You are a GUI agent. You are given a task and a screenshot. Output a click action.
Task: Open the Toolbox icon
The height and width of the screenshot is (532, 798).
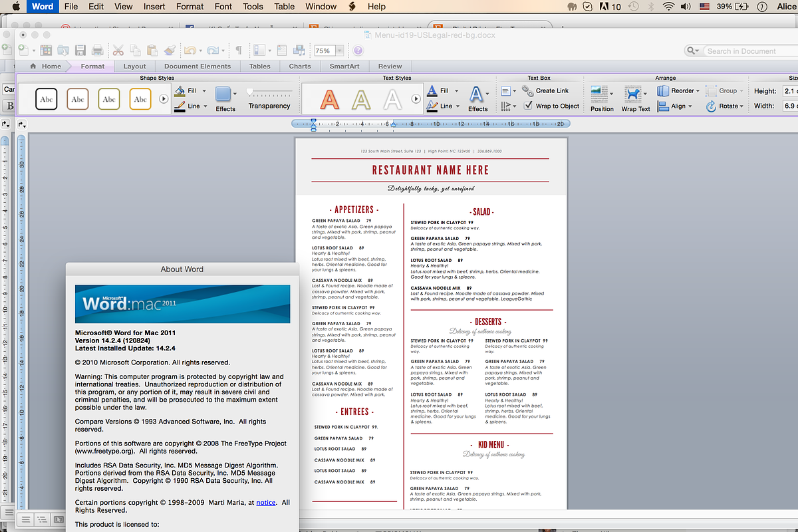point(282,50)
